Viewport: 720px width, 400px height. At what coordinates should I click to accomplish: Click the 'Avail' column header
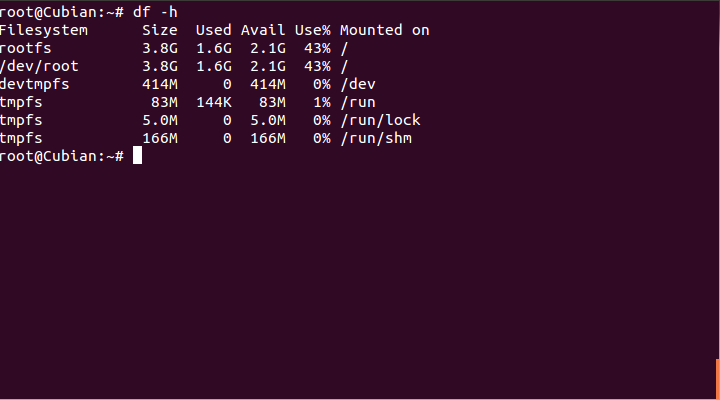(263, 30)
